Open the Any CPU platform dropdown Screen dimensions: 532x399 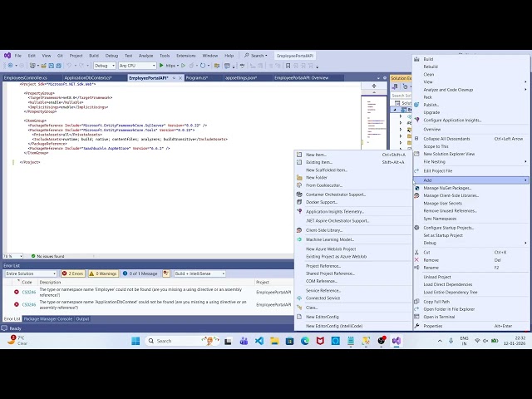[x=137, y=66]
